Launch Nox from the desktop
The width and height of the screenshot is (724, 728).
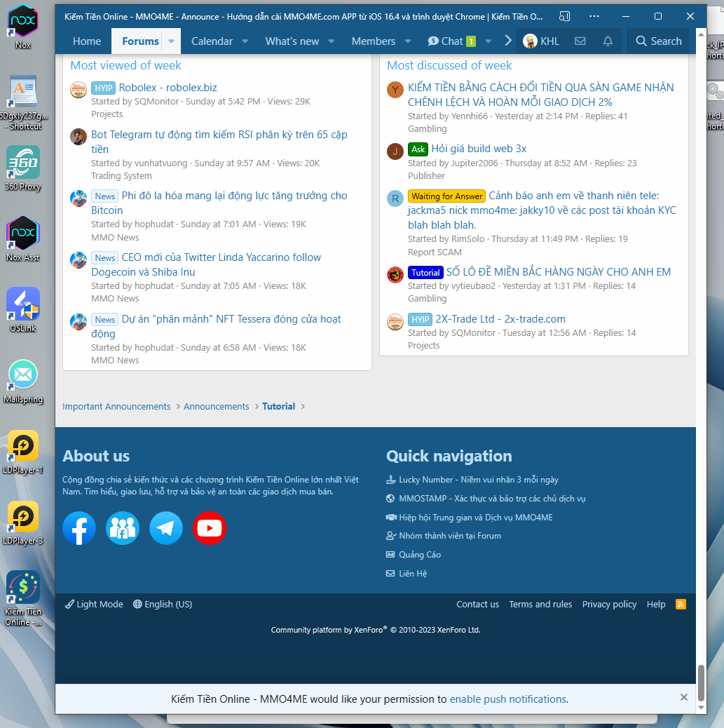[x=22, y=27]
